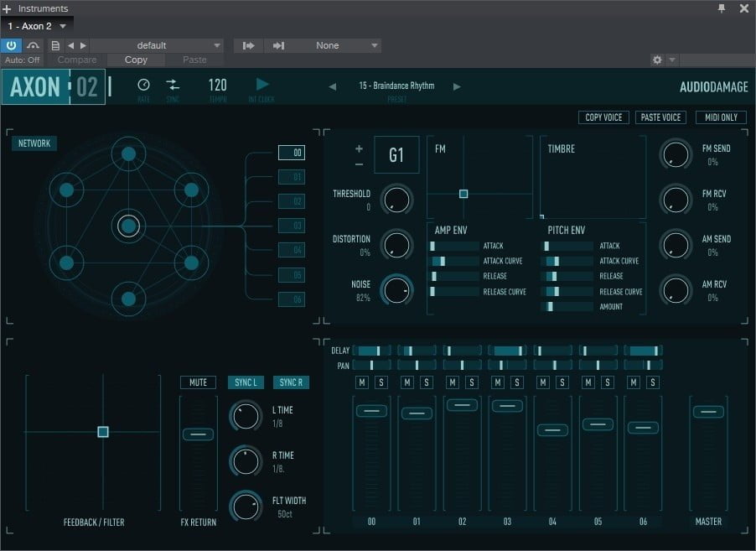
Task: Open the preset file document icon
Action: coord(55,45)
